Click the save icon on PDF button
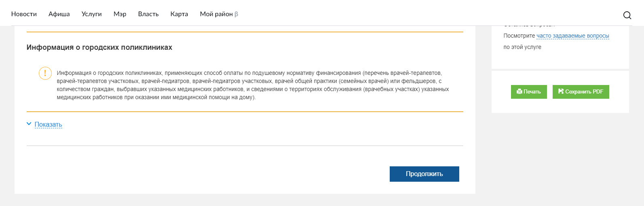This screenshot has height=206, width=644. click(x=561, y=91)
